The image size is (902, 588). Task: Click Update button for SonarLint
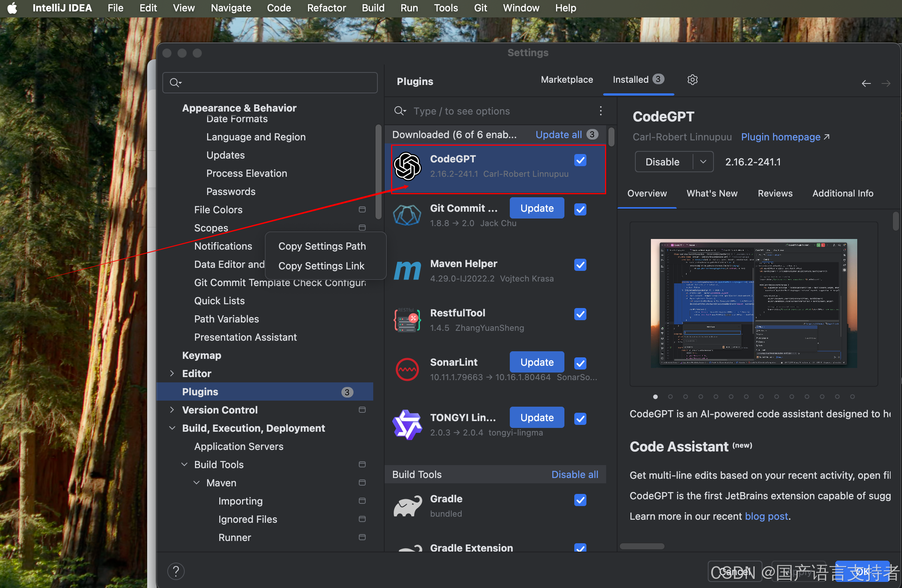pyautogui.click(x=536, y=362)
